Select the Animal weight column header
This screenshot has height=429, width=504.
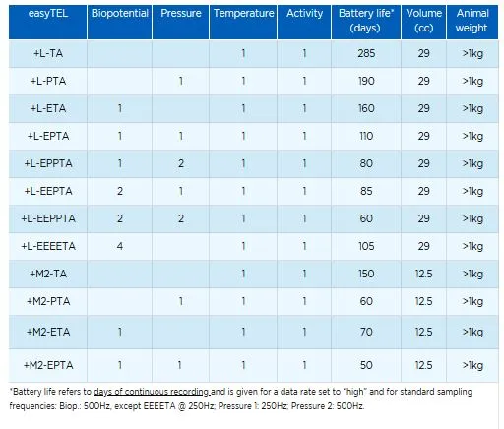[x=472, y=21]
